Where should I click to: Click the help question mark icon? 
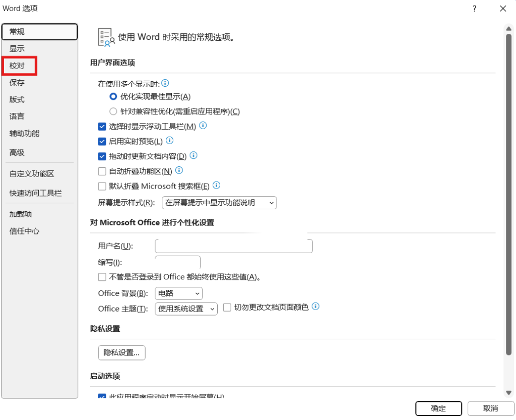(x=474, y=9)
